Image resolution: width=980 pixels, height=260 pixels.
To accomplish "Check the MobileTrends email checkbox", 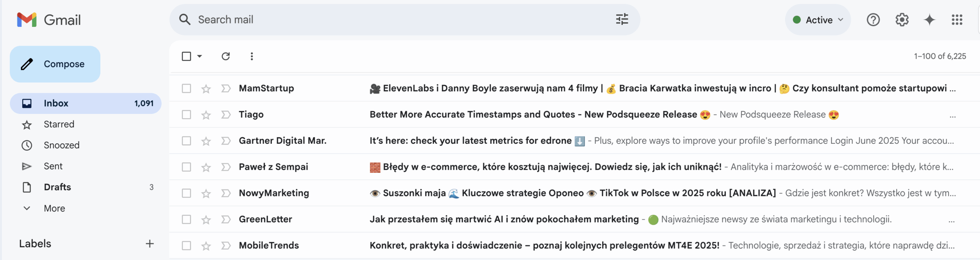I will coord(186,245).
